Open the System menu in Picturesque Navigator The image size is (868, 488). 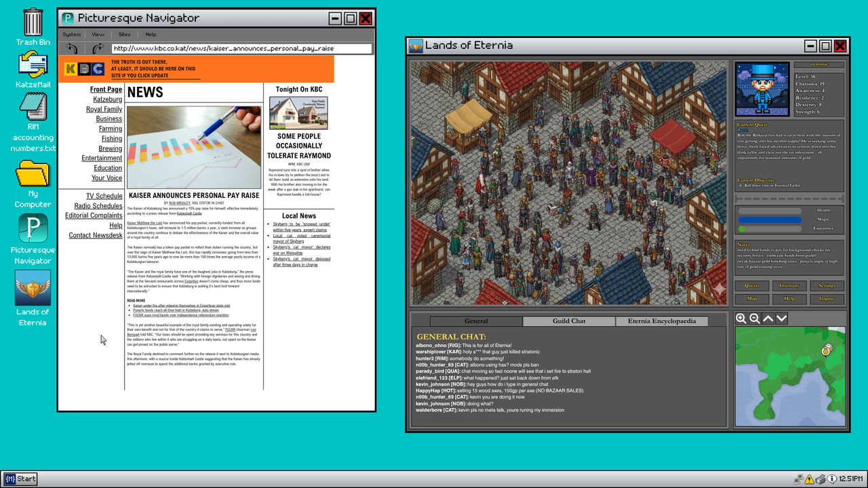pos(72,35)
